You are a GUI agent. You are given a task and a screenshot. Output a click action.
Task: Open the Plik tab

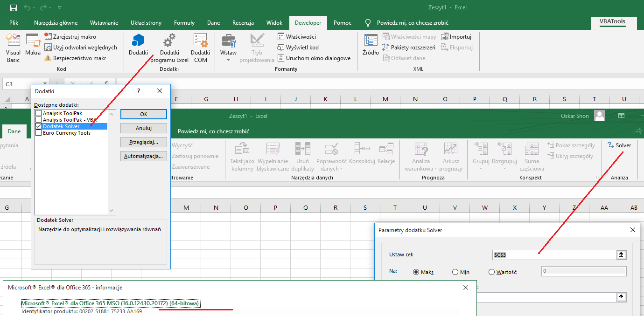point(14,23)
